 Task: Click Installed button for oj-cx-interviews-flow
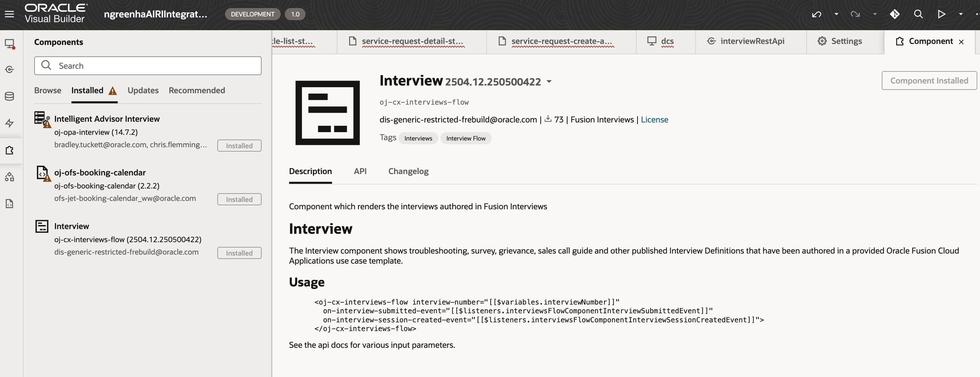click(239, 253)
